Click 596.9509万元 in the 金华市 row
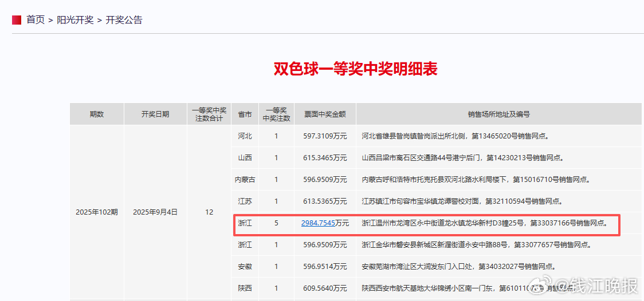The image size is (644, 301). pyautogui.click(x=325, y=245)
